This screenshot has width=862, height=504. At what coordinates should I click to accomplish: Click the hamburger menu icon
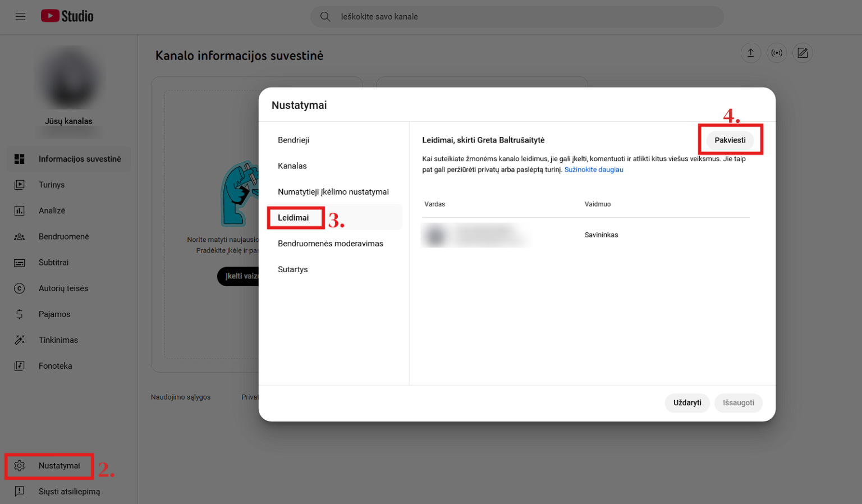(x=20, y=16)
